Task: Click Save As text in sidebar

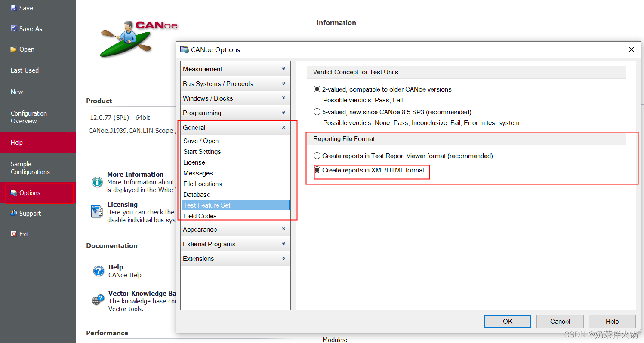Action: pos(31,29)
